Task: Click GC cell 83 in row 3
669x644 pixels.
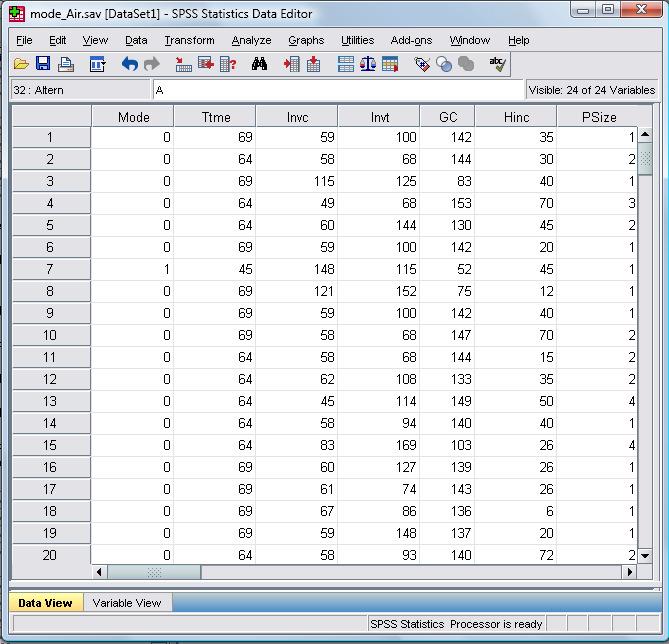Action: [447, 181]
